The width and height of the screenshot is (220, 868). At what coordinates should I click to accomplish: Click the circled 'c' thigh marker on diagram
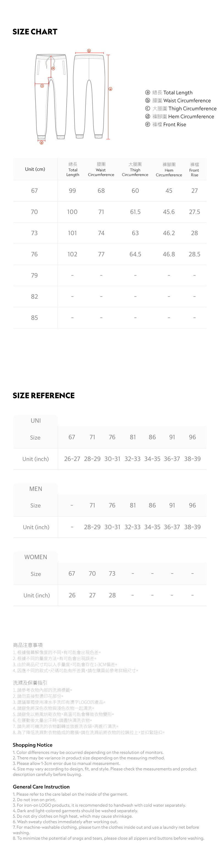pos(42,86)
